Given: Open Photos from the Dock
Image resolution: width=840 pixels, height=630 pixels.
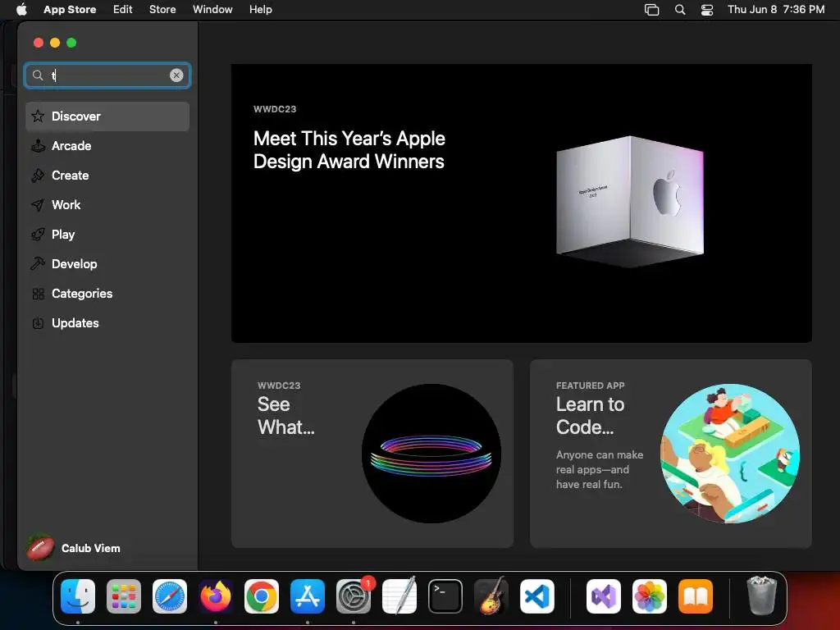Looking at the screenshot, I should point(650,596).
